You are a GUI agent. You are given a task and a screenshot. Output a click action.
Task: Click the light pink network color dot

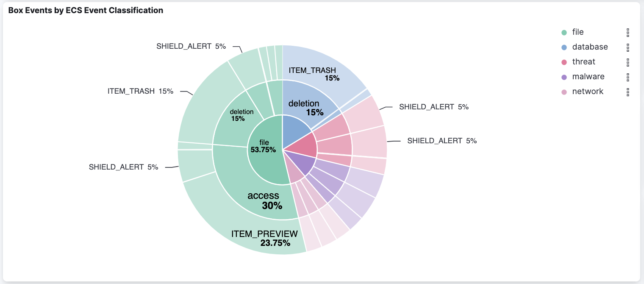564,92
